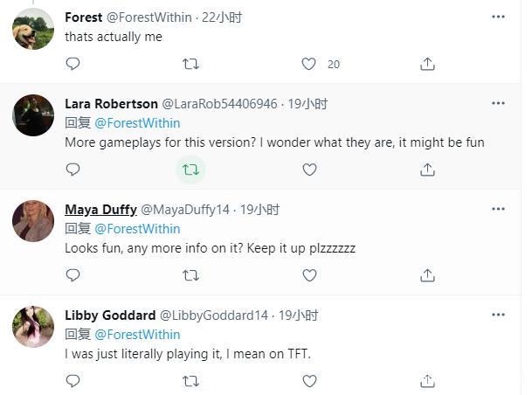Expand more options on Maya Duffy's tweet
The image size is (532, 395).
click(498, 209)
